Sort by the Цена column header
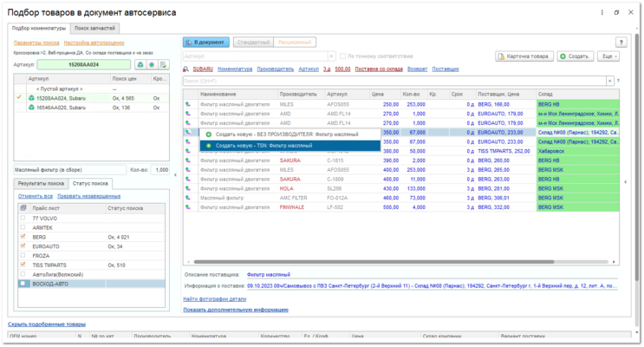Screen dimensions: 644x347 pos(385,95)
